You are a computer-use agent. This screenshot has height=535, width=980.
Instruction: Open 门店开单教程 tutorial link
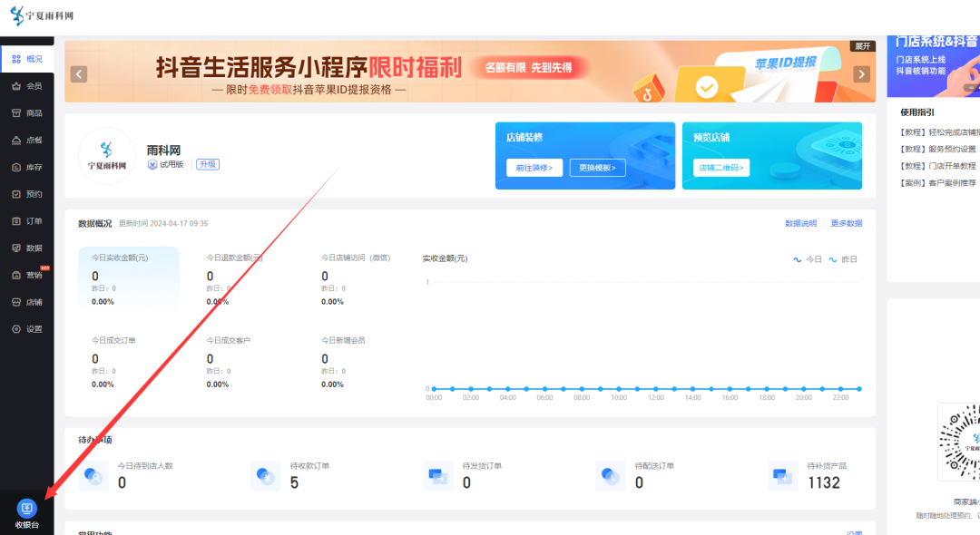click(x=937, y=166)
